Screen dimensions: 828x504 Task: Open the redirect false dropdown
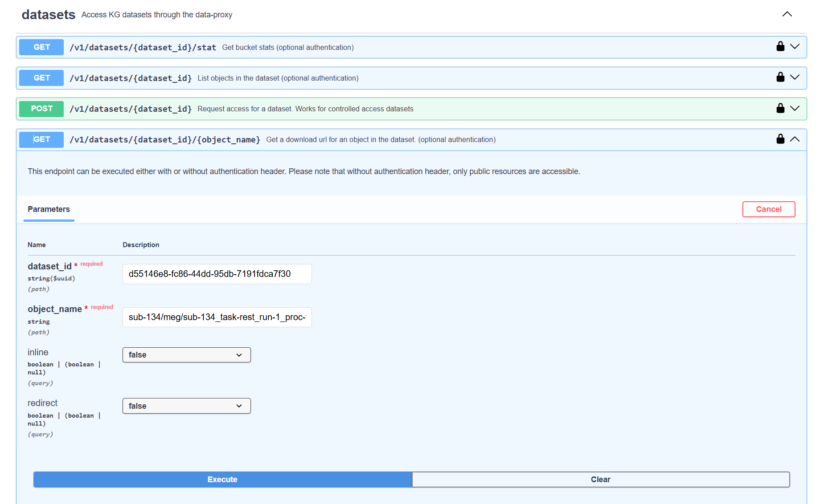point(187,406)
